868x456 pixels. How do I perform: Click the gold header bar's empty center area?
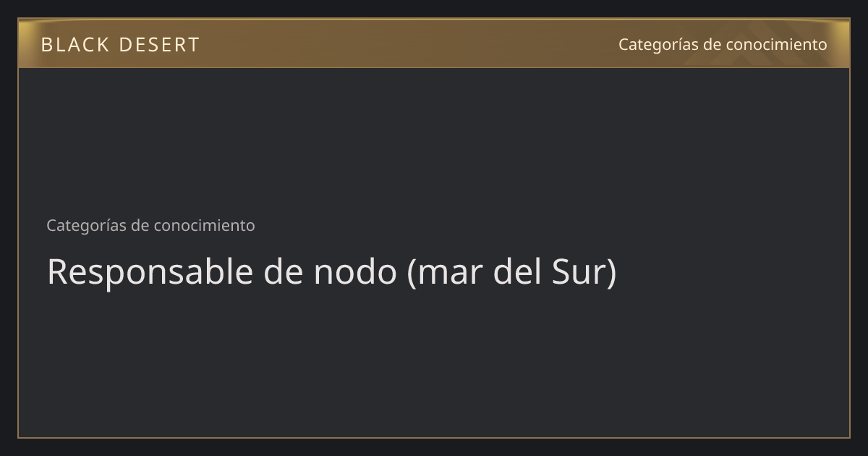[409, 45]
